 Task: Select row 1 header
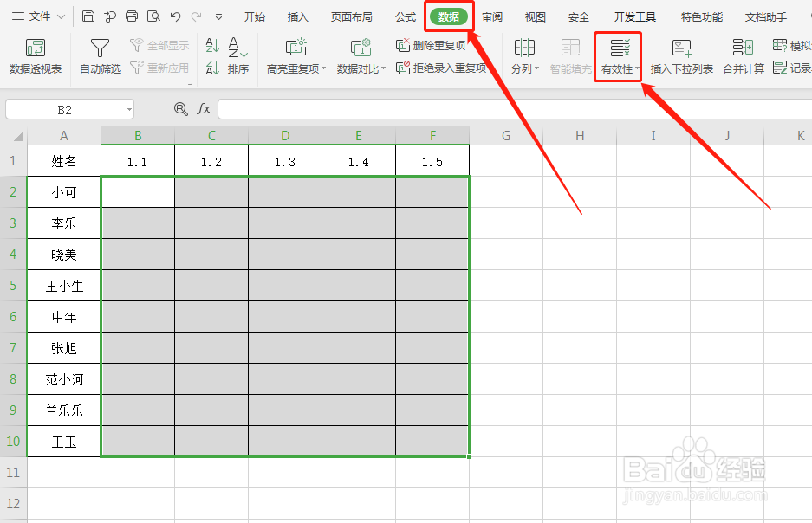13,161
